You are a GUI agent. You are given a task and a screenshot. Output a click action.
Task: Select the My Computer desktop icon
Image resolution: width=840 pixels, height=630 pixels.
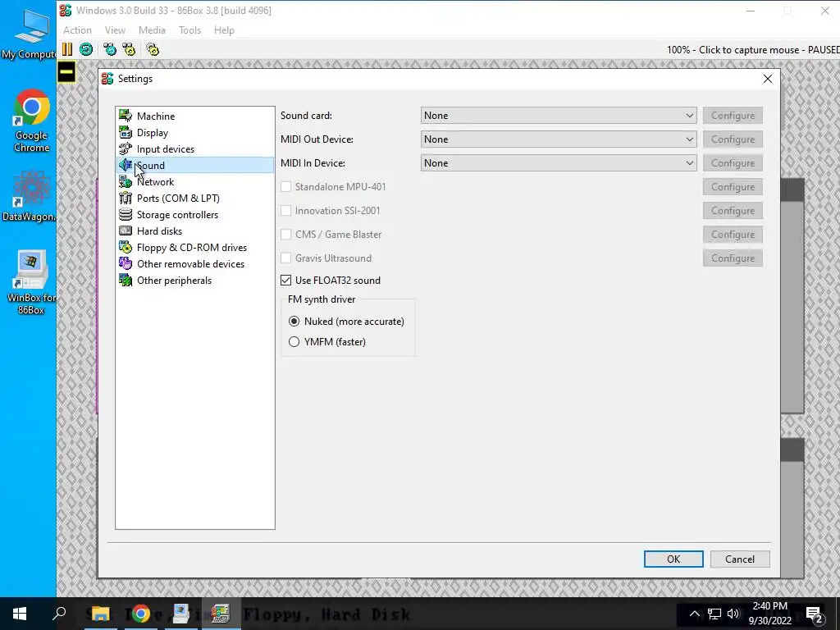(30, 34)
